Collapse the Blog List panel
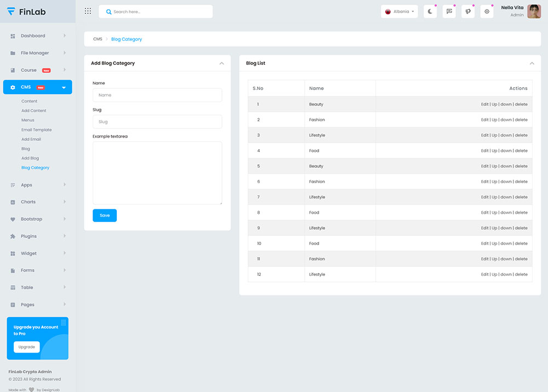Screen dimensions: 548x392 pos(532,64)
